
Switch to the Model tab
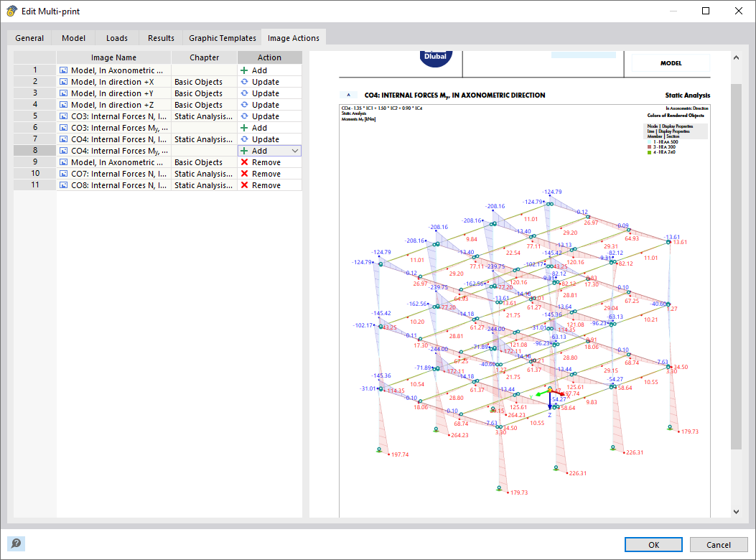coord(73,38)
